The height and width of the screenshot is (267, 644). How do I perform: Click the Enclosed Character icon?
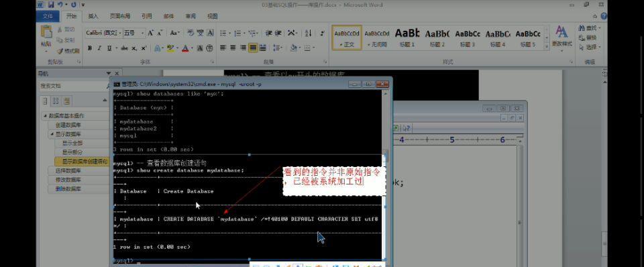(209, 48)
